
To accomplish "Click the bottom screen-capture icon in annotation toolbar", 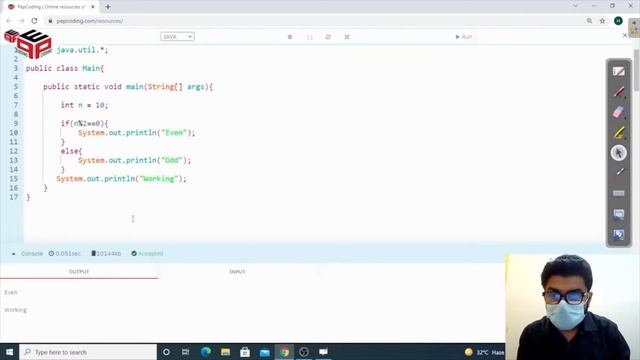I will (619, 235).
